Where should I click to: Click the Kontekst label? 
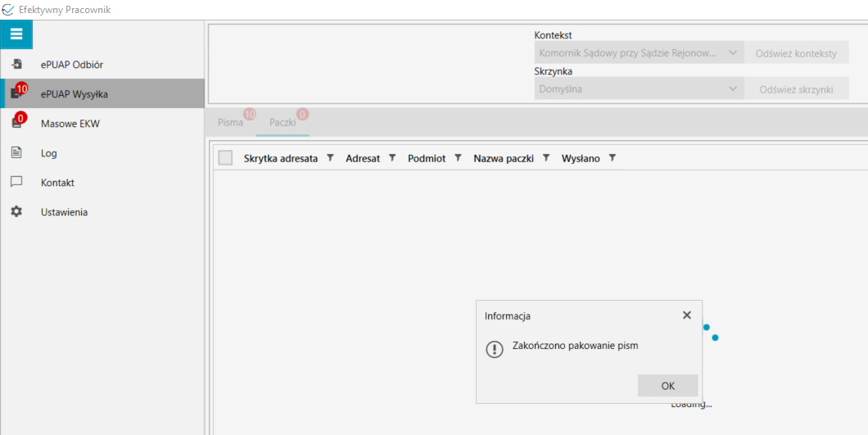[553, 35]
